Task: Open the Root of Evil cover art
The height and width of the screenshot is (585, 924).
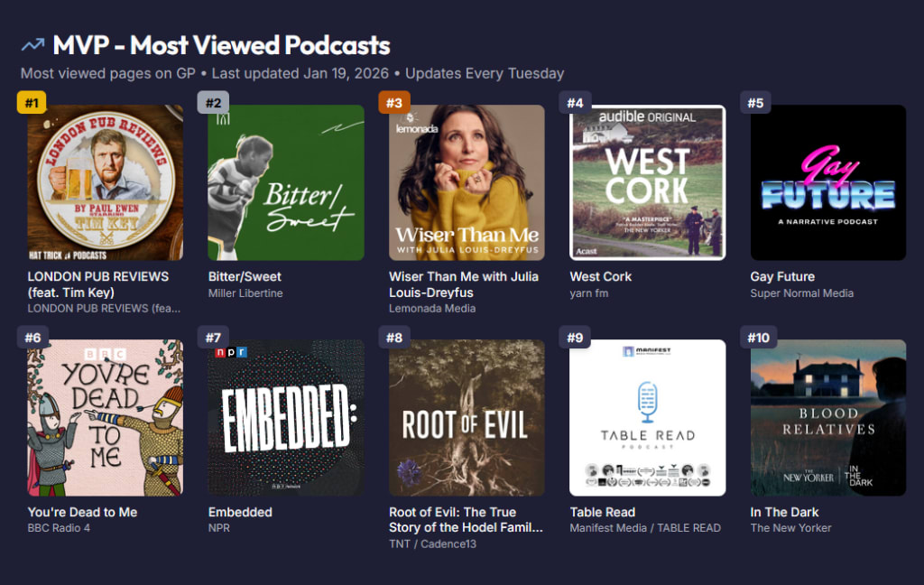Action: coord(467,417)
